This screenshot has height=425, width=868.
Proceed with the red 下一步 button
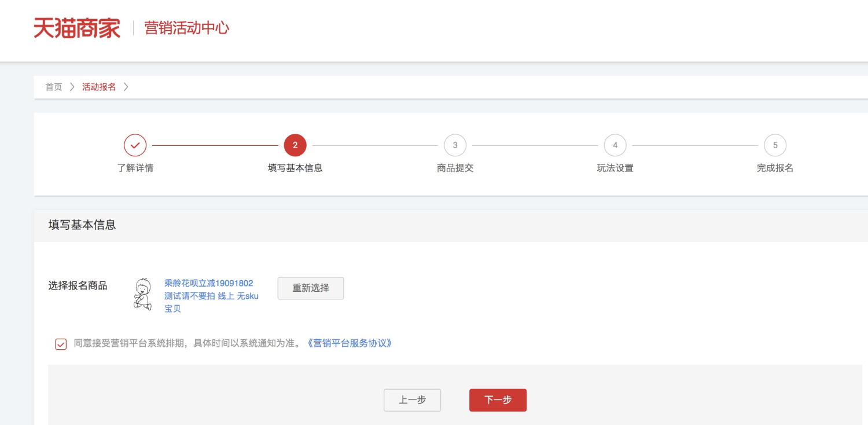coord(498,400)
